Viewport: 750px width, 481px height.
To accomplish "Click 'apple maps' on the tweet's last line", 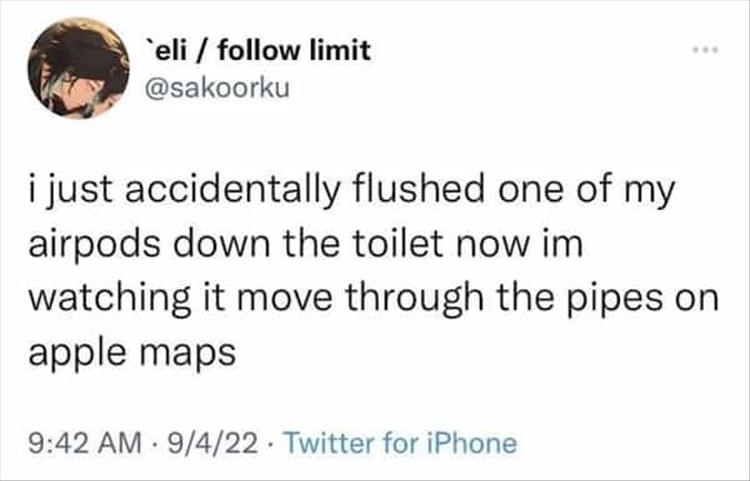I will (x=132, y=356).
